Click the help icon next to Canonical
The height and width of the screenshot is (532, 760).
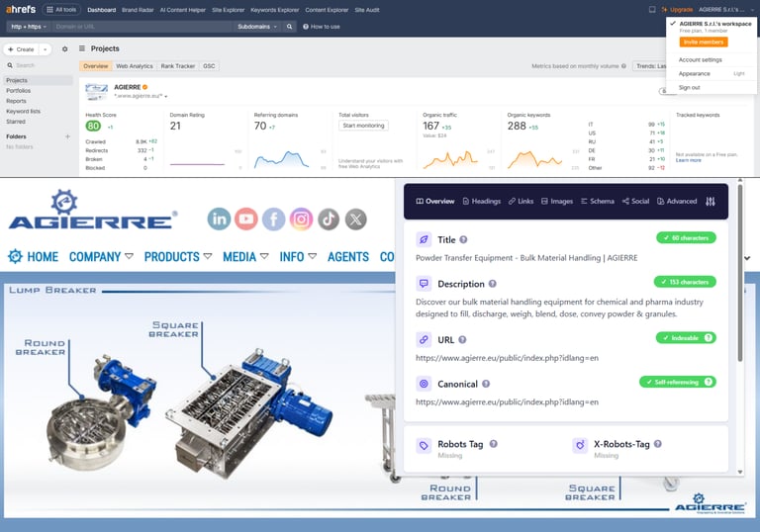point(486,384)
